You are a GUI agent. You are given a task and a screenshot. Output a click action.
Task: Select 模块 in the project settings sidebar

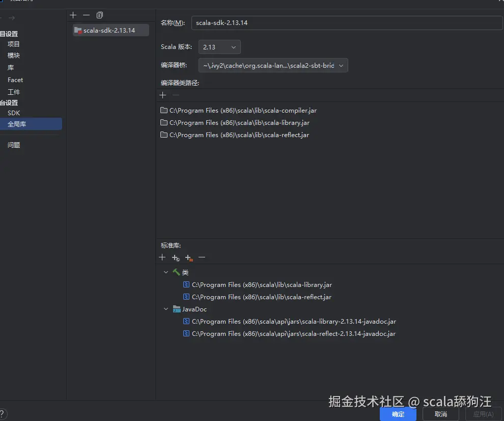point(13,55)
